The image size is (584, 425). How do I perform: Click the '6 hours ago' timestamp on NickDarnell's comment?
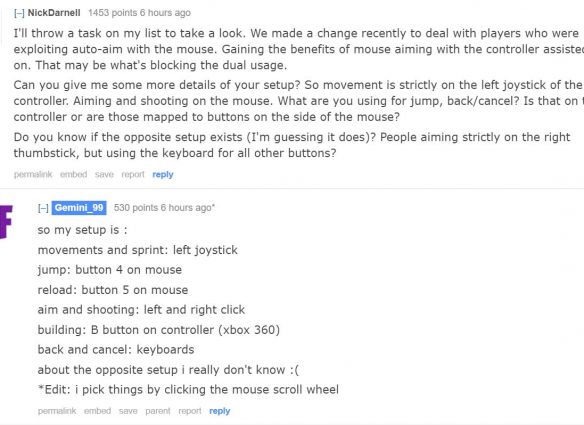pyautogui.click(x=165, y=13)
